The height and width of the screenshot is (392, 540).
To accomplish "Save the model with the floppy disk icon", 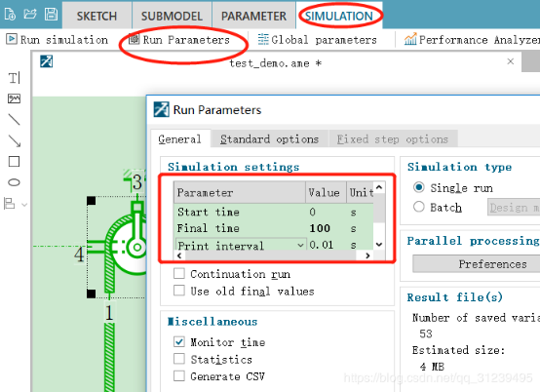I will [x=51, y=14].
